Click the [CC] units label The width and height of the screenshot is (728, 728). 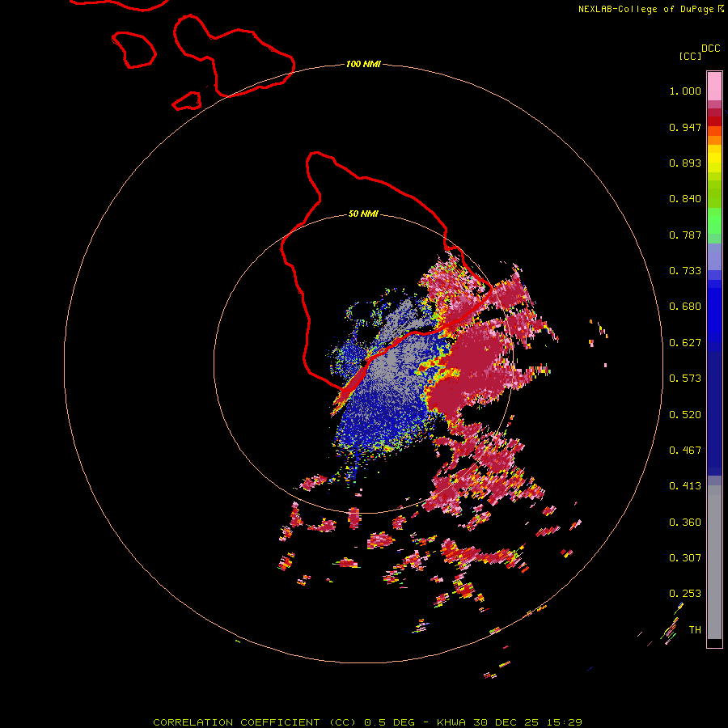click(x=690, y=56)
